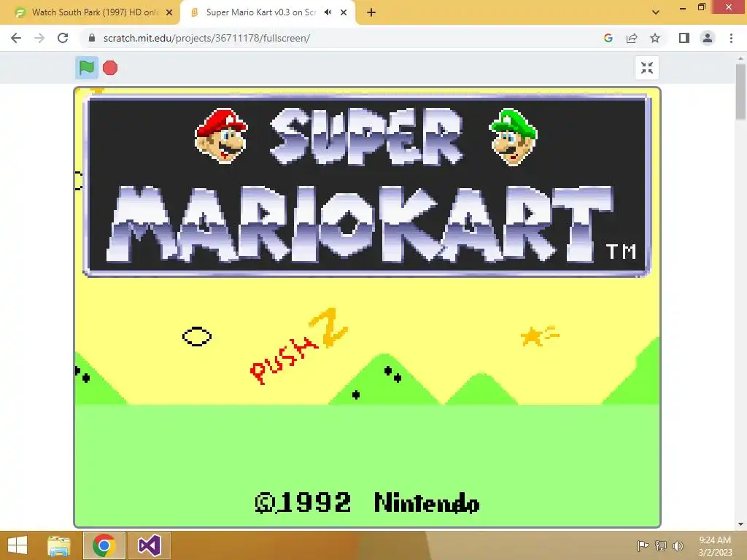Open the Action Center flag icon

[x=643, y=545]
